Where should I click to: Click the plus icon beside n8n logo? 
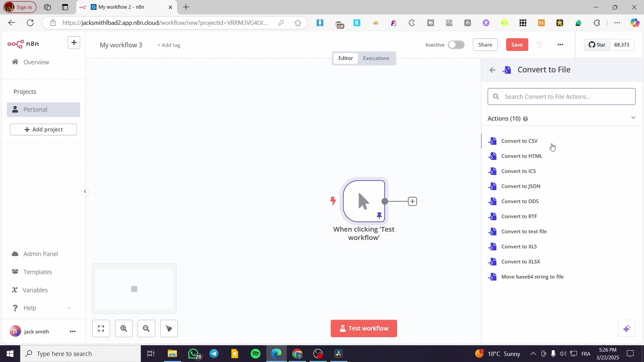click(74, 43)
